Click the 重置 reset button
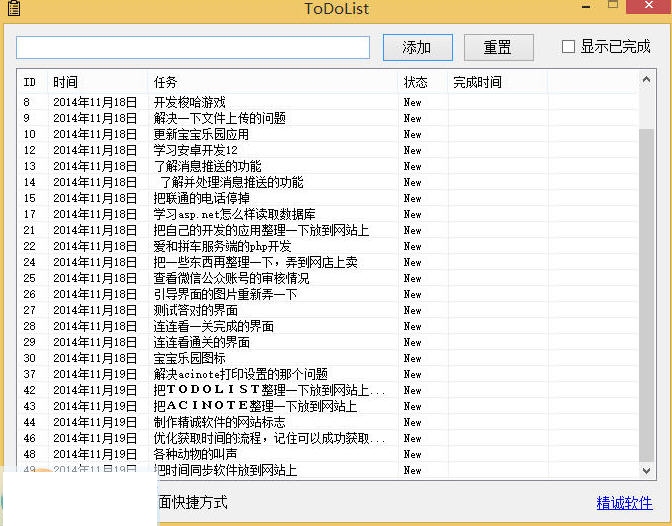Screen dimensions: 672x526 [x=499, y=47]
